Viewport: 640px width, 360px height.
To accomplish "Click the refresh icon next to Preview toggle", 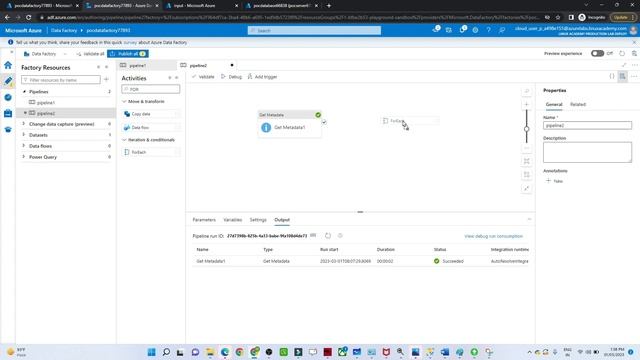I will (x=622, y=53).
